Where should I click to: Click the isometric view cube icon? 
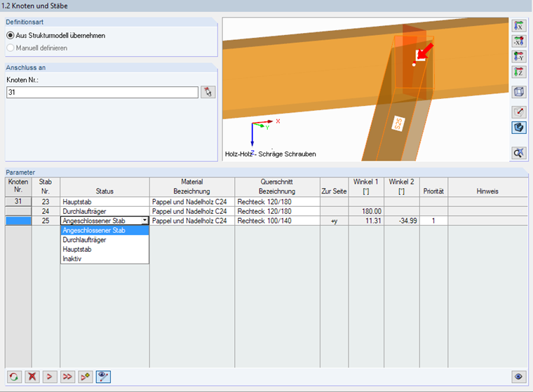click(x=519, y=92)
